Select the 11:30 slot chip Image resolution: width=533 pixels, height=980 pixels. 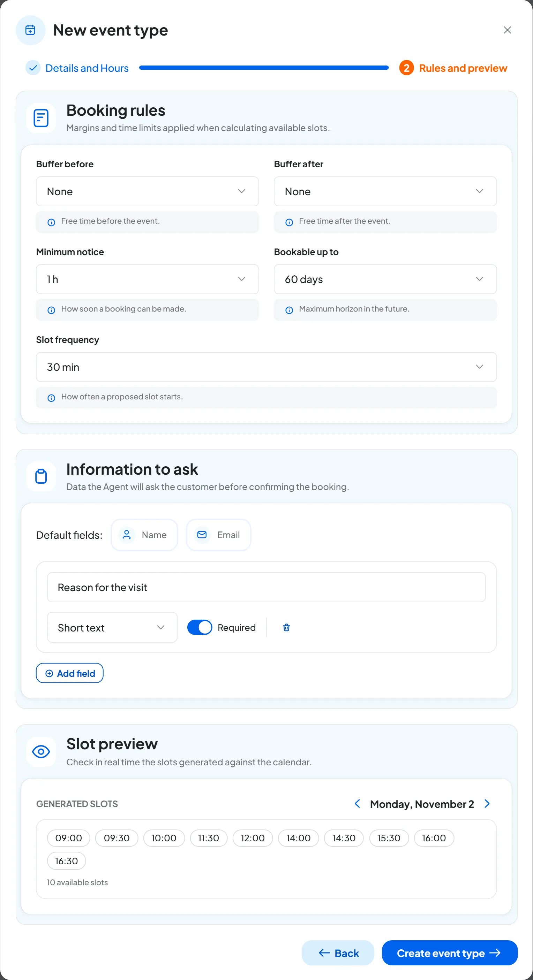click(209, 838)
